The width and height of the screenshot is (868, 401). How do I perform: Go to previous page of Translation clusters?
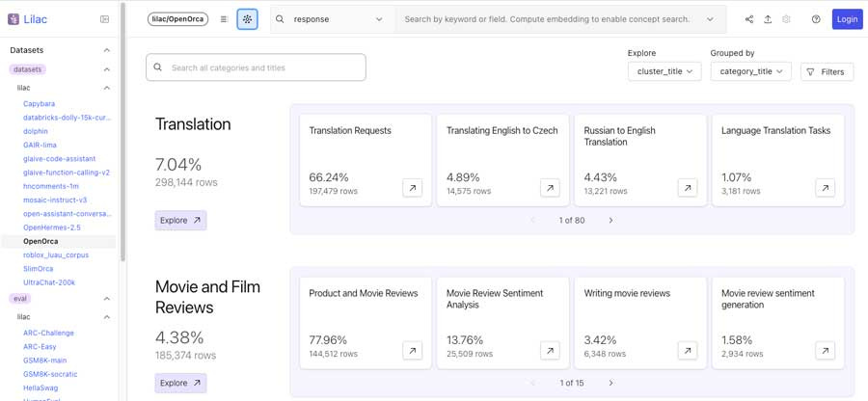[x=533, y=220]
